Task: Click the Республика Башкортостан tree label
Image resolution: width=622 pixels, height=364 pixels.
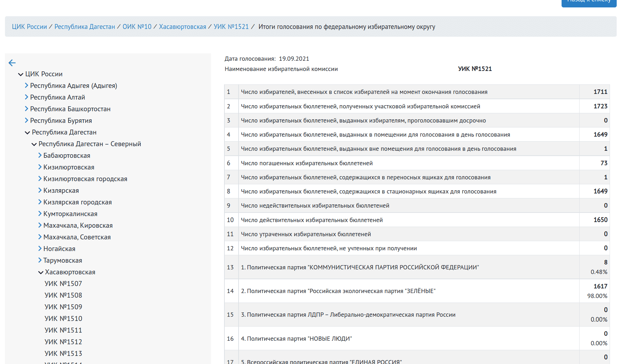Action: point(70,109)
